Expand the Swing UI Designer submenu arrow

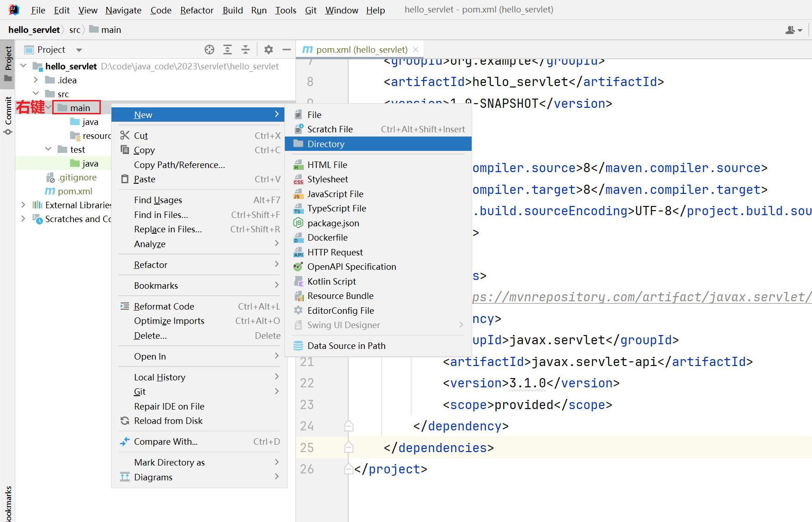pos(461,325)
